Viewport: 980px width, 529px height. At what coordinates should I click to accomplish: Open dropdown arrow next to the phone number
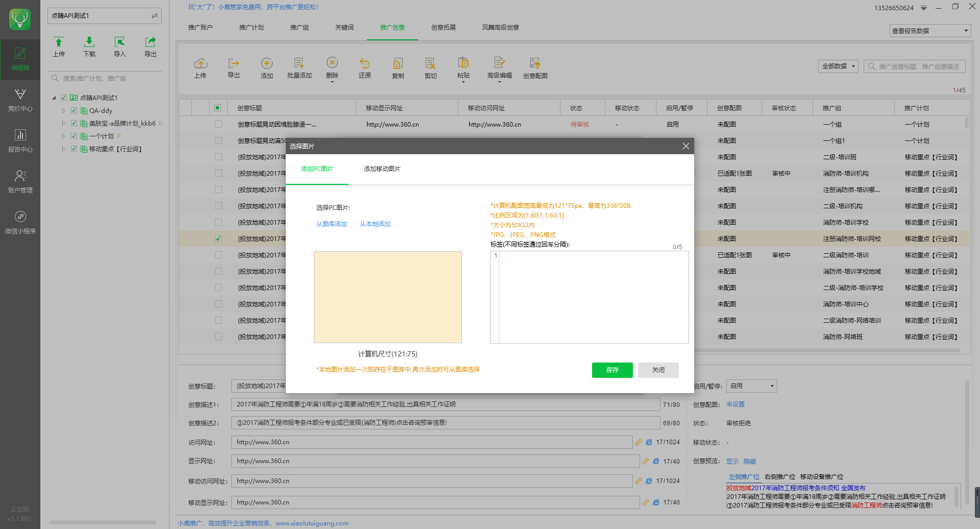click(924, 8)
